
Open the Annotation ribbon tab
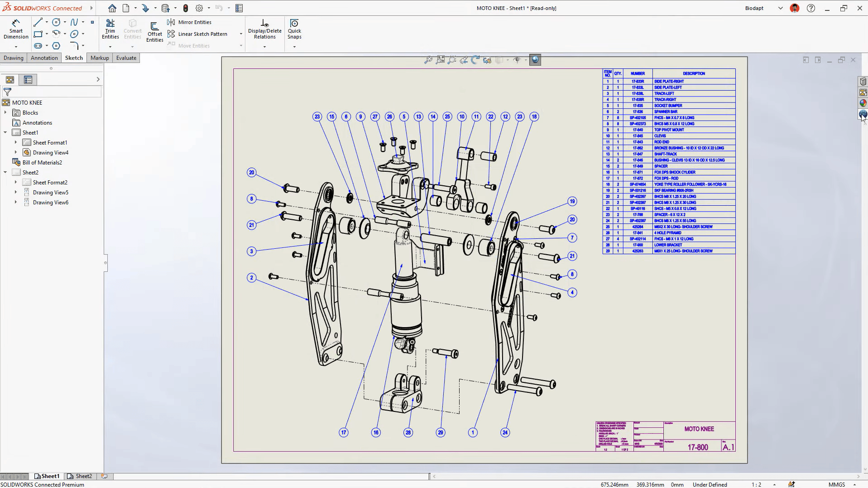coord(44,58)
